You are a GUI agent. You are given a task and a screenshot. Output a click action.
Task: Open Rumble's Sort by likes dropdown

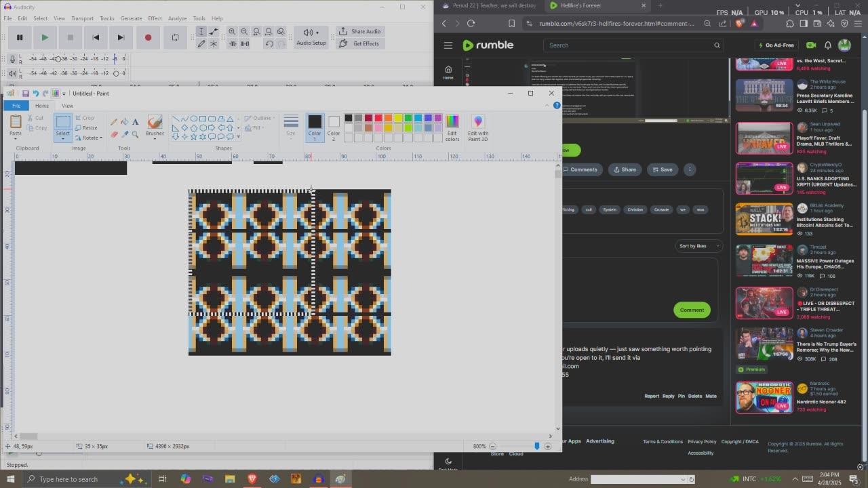(698, 246)
